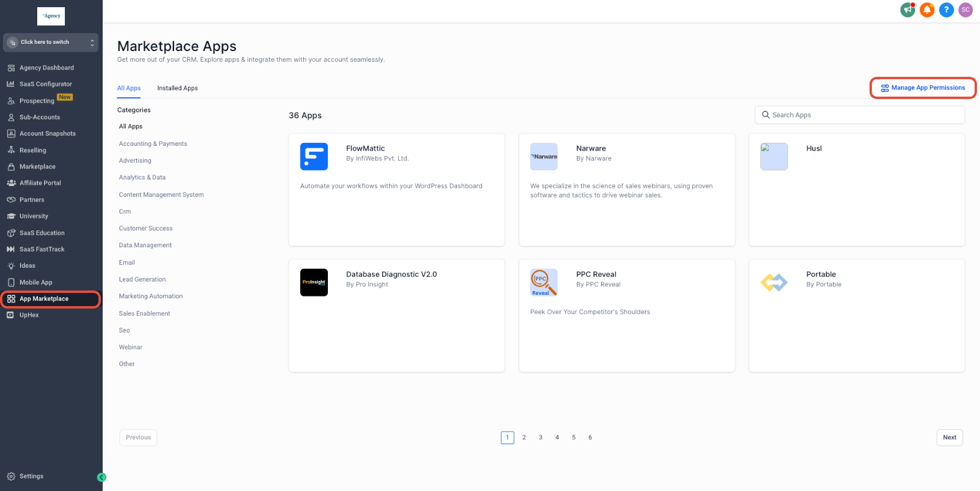Go to page 3
980x491 pixels.
(540, 438)
